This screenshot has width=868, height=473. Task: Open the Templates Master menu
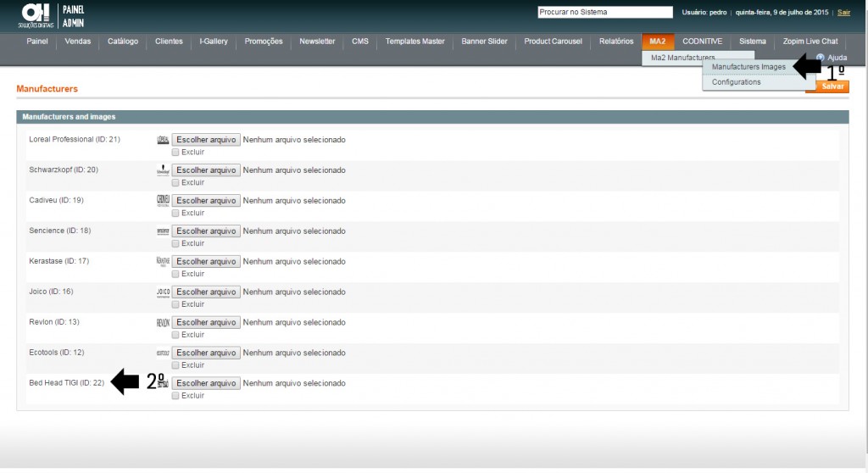[x=415, y=42]
